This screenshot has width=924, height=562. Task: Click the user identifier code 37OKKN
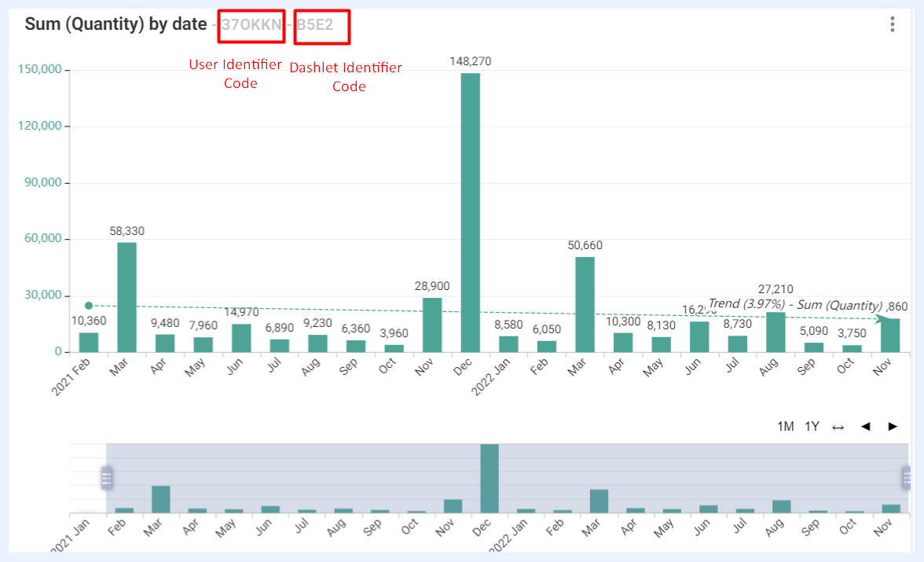tap(251, 25)
